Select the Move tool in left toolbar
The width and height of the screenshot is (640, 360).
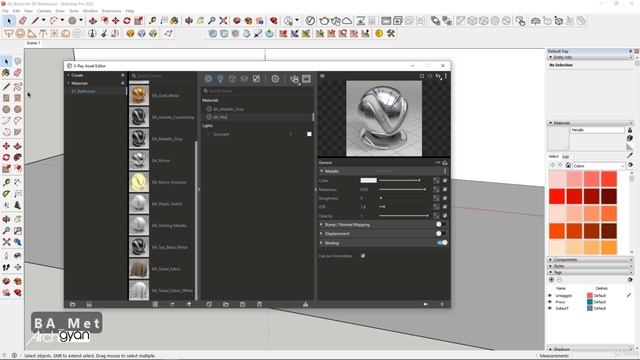[x=6, y=146]
